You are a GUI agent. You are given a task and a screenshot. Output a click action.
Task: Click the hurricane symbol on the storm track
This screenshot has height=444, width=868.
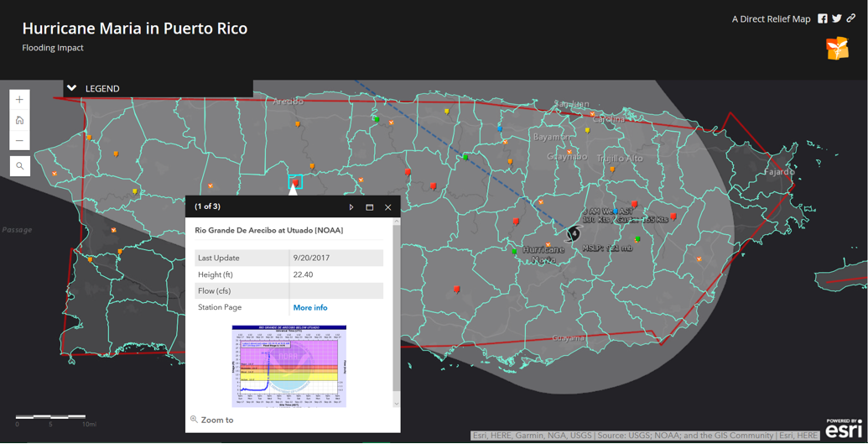[574, 232]
